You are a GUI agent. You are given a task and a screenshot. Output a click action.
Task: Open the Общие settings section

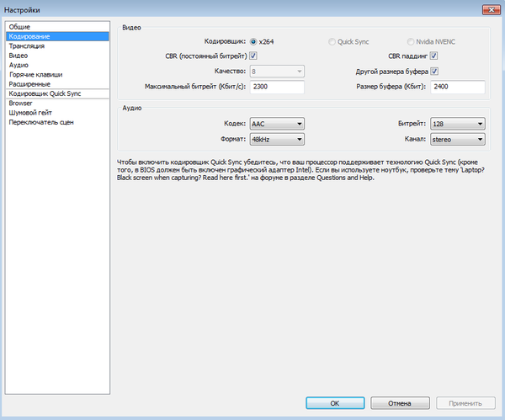click(57, 27)
